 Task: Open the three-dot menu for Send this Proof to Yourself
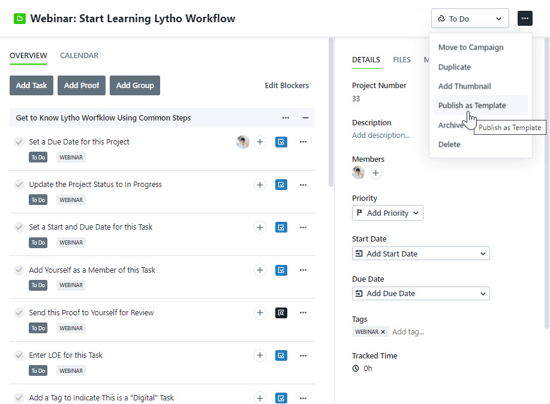pyautogui.click(x=303, y=312)
